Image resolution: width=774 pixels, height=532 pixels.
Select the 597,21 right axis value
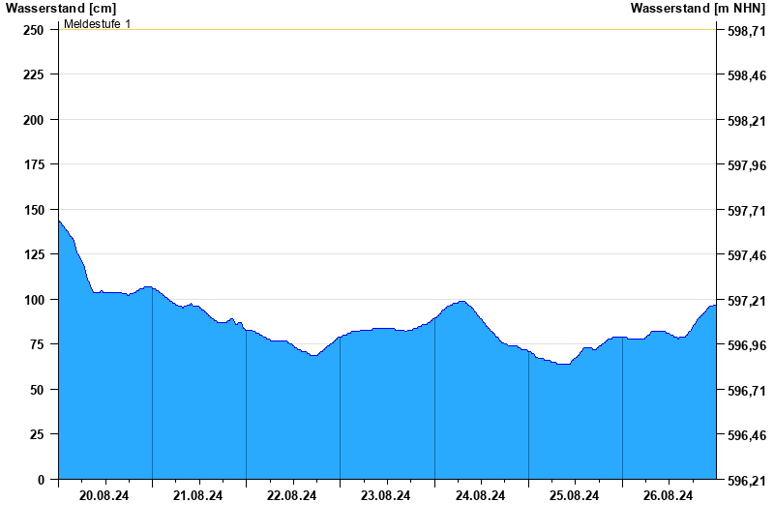point(746,301)
